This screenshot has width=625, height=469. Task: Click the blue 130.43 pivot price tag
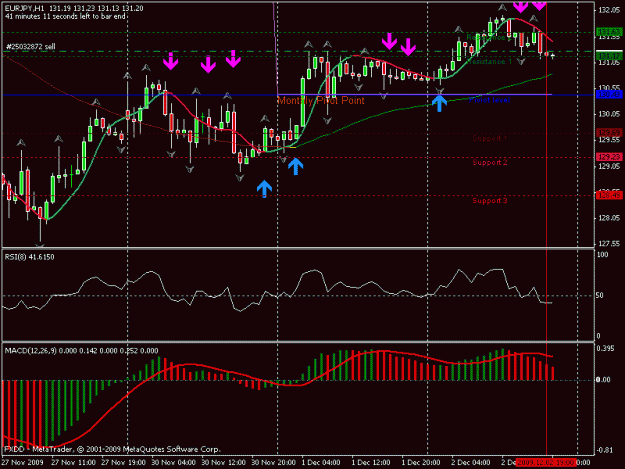[609, 94]
